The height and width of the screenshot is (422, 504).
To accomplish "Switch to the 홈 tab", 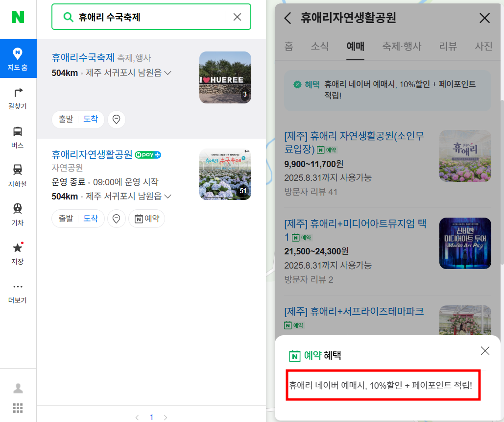I will [288, 46].
